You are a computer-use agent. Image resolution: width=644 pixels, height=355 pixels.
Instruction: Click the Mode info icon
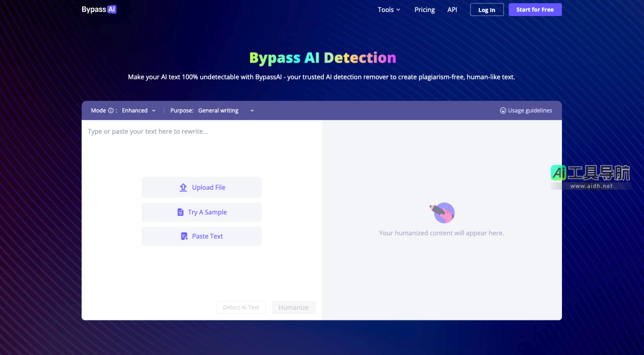[x=111, y=110]
